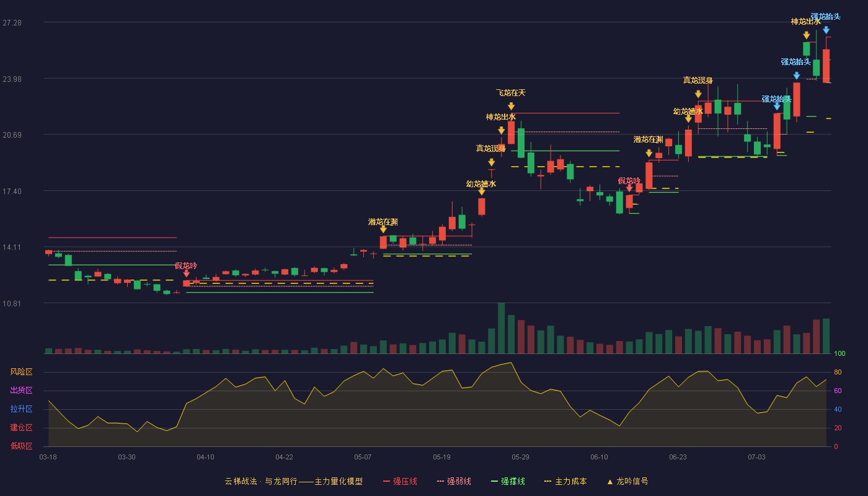
Task: Click the dashed yellow icon beside 主力成本
Action: (x=547, y=481)
